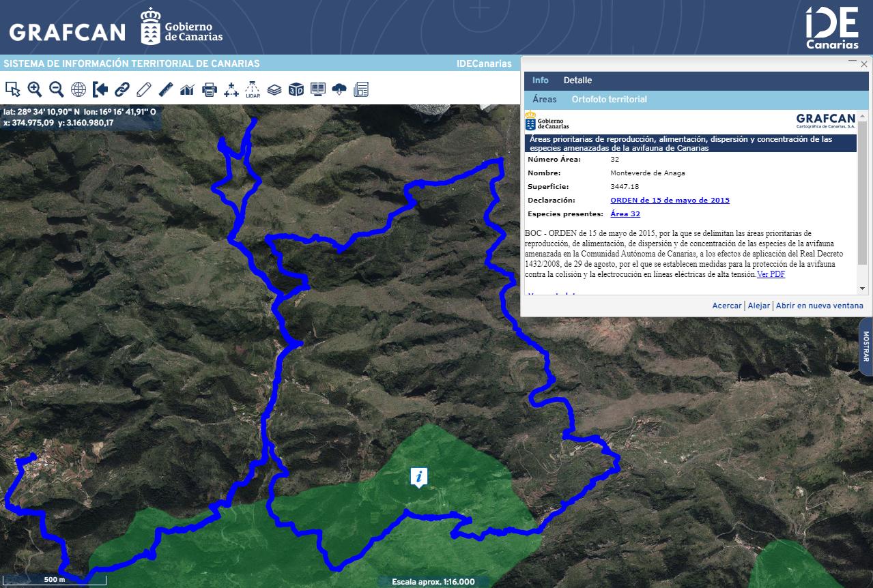Image resolution: width=873 pixels, height=588 pixels.
Task: Open the Ver PDF link
Action: click(x=771, y=274)
